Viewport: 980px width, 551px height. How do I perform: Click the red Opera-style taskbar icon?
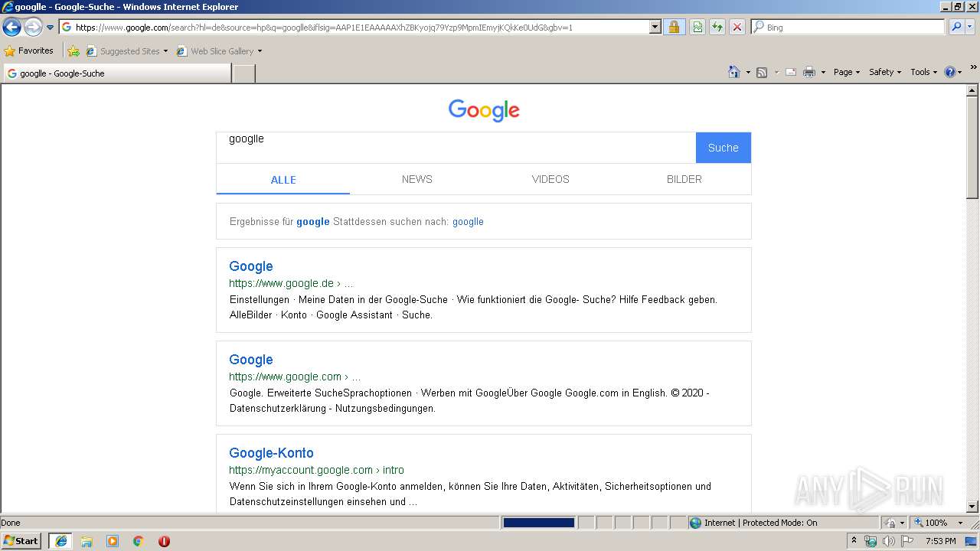164,541
